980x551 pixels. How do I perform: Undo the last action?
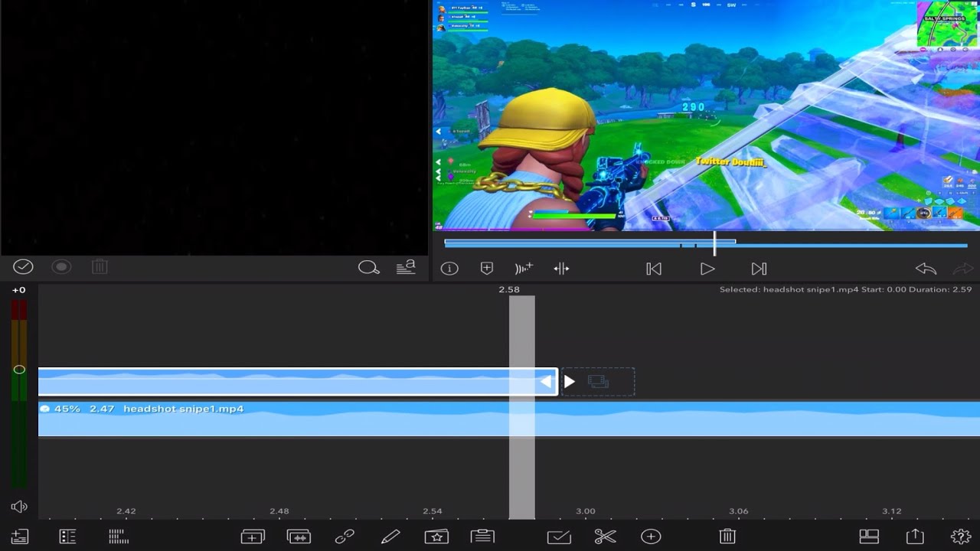926,269
